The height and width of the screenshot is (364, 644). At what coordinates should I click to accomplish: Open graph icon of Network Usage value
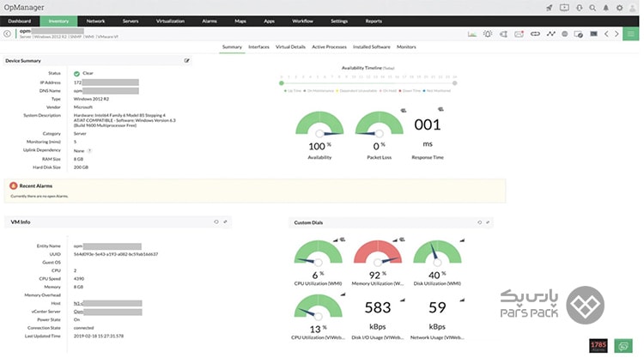(462, 300)
